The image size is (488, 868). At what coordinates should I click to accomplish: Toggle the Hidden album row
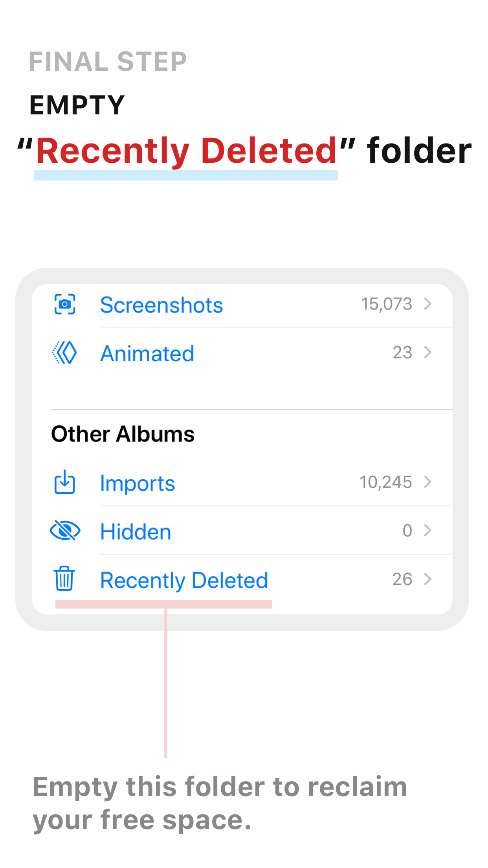point(236,531)
